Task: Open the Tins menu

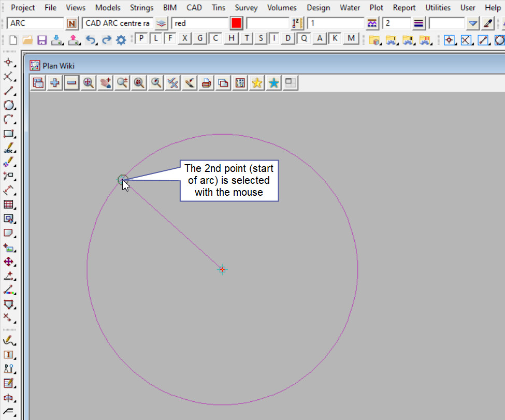Action: pos(219,8)
